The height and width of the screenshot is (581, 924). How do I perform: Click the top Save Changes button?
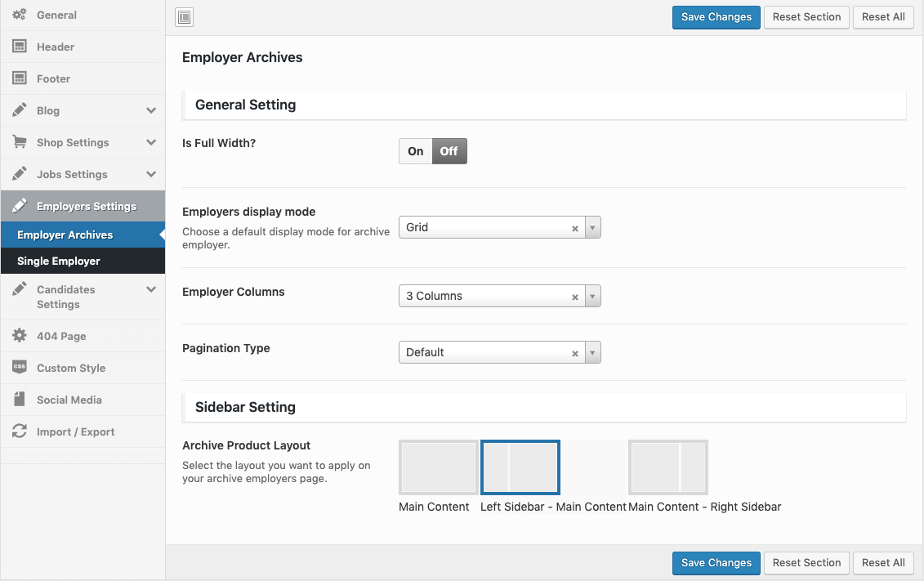[716, 17]
